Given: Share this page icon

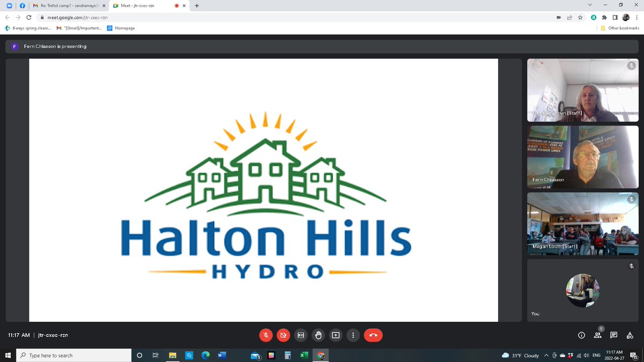Looking at the screenshot, I should click(x=569, y=17).
